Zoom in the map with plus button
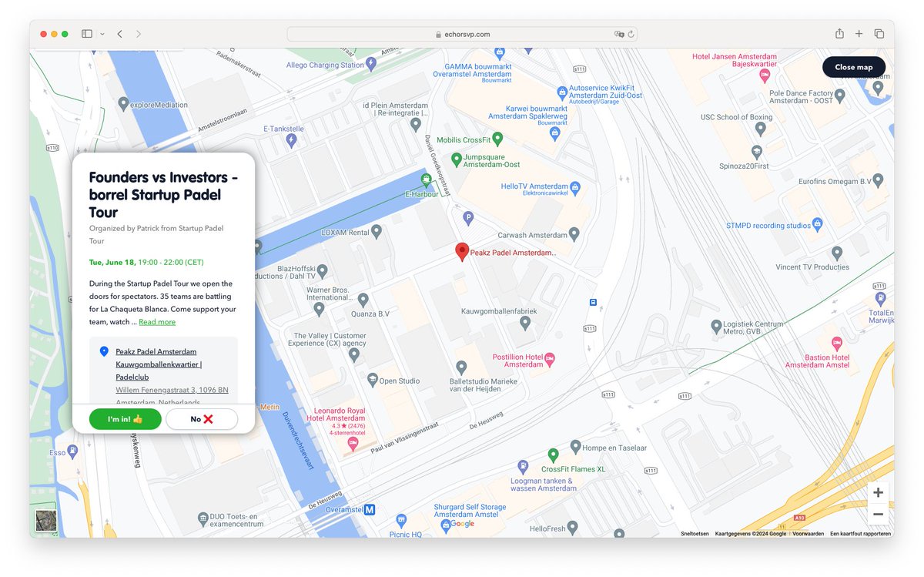 [x=878, y=492]
